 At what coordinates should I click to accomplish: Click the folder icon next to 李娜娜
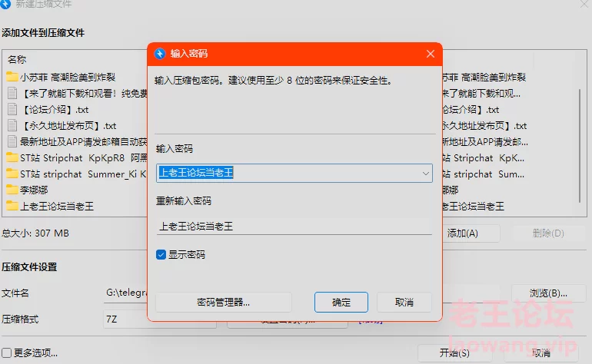coord(12,190)
